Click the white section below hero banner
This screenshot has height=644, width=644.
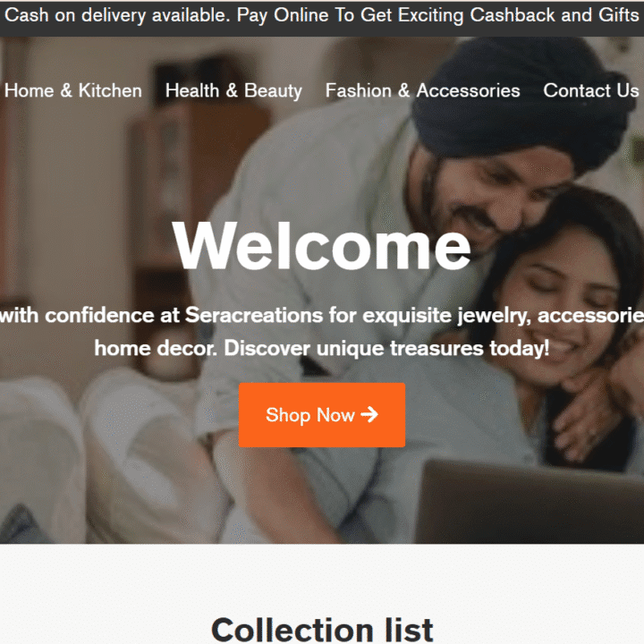322,579
